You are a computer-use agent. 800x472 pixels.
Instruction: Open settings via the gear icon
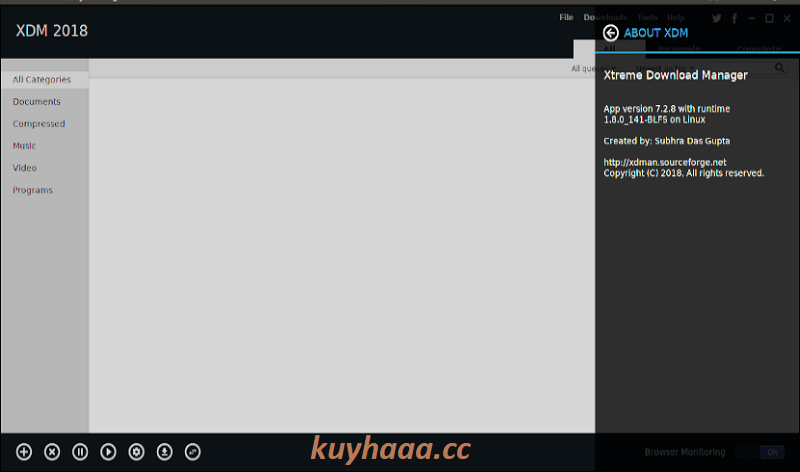point(136,452)
